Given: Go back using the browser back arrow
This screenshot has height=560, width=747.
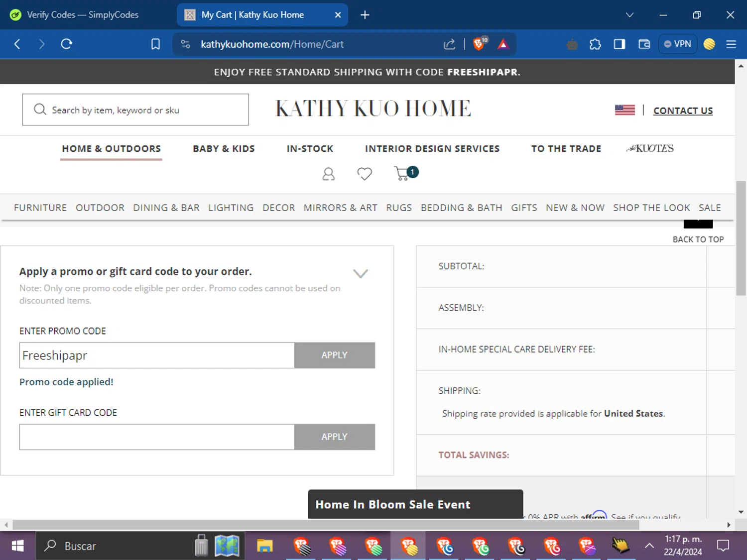Looking at the screenshot, I should click(17, 44).
